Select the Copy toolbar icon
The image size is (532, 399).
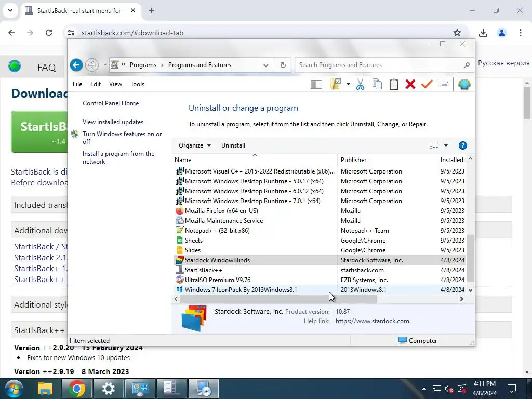pyautogui.click(x=377, y=84)
